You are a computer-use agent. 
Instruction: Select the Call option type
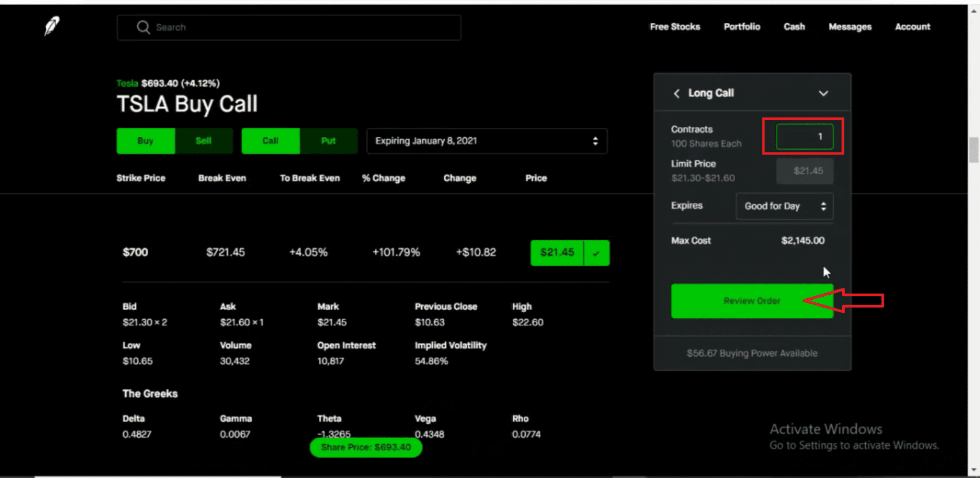pyautogui.click(x=271, y=141)
